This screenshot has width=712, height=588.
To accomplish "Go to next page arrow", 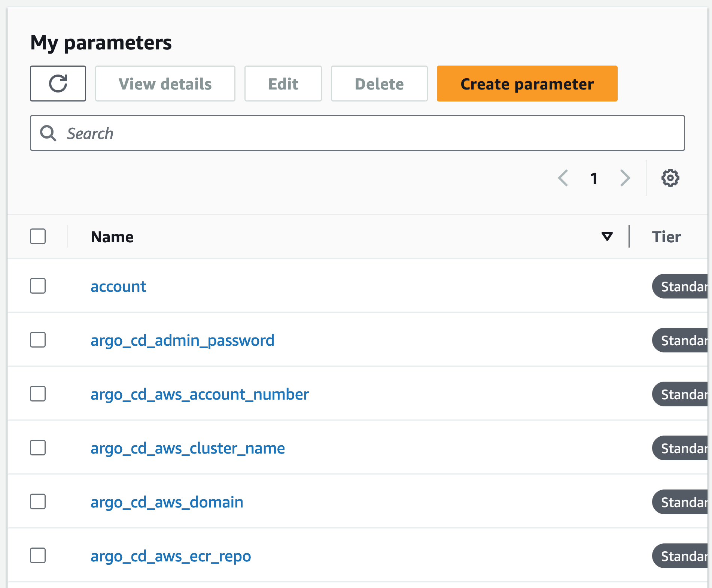I will point(625,178).
